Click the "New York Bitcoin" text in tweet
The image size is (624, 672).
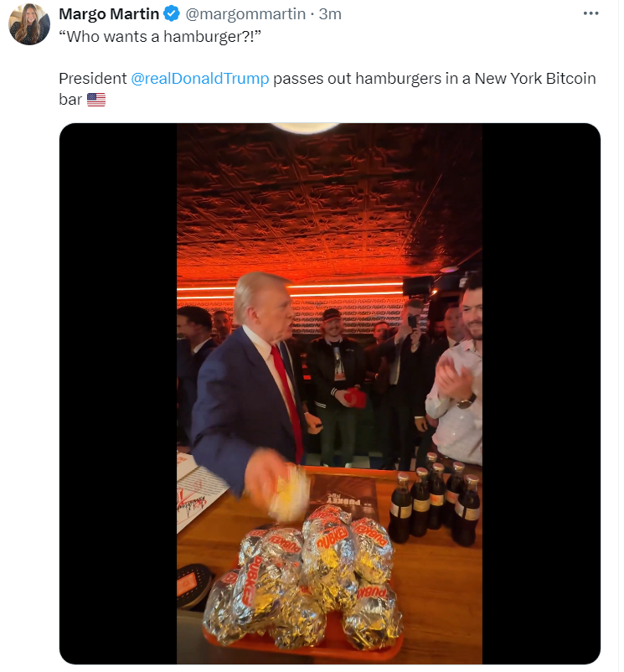[x=535, y=79]
